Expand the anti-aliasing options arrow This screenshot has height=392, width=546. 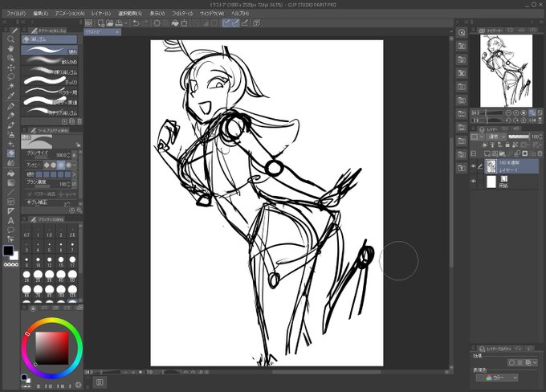click(75, 165)
